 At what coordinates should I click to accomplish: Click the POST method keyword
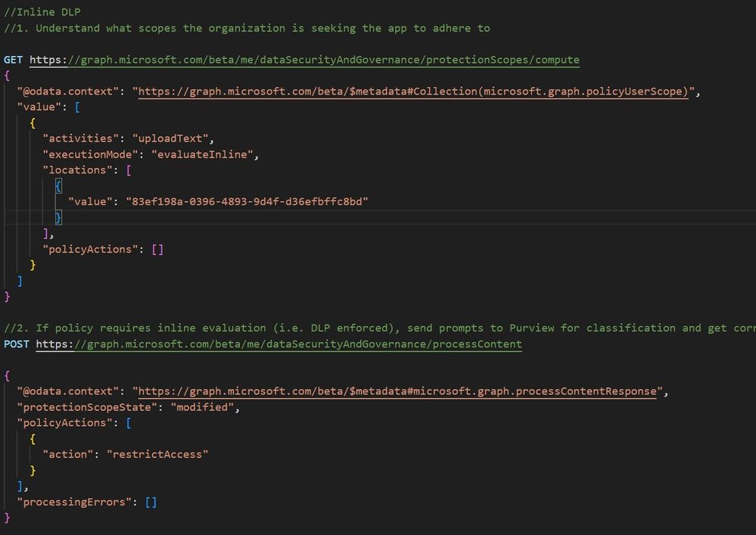pyautogui.click(x=17, y=344)
